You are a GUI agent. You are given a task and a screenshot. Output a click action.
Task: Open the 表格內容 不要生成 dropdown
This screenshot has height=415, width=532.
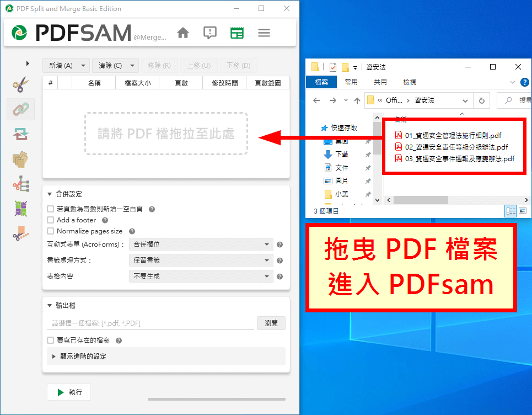coord(201,276)
